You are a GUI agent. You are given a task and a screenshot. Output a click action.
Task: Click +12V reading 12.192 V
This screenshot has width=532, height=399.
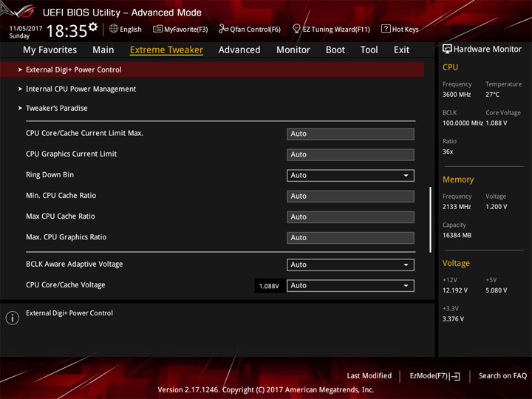(455, 290)
